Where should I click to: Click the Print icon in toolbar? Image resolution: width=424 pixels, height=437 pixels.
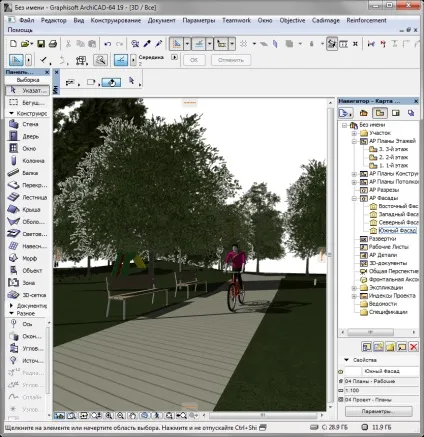[x=53, y=44]
